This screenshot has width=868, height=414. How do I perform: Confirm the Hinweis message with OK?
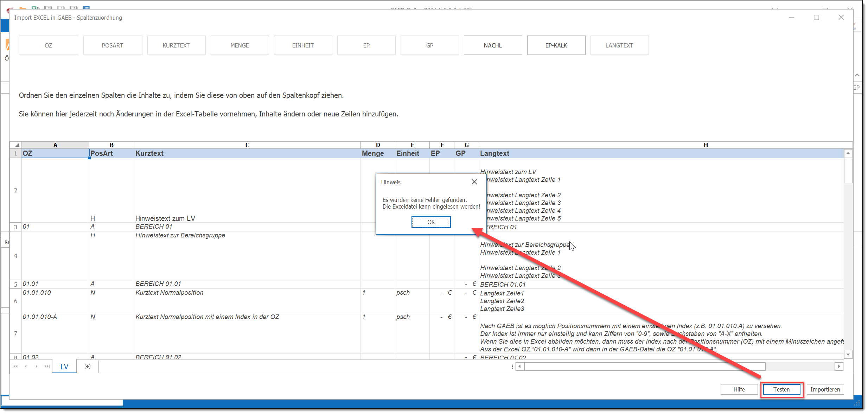click(x=431, y=222)
